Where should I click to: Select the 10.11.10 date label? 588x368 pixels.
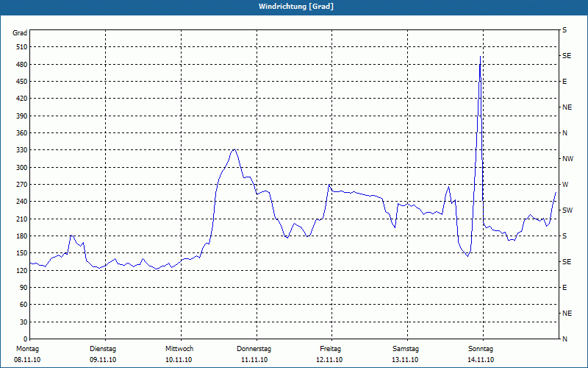pyautogui.click(x=179, y=360)
